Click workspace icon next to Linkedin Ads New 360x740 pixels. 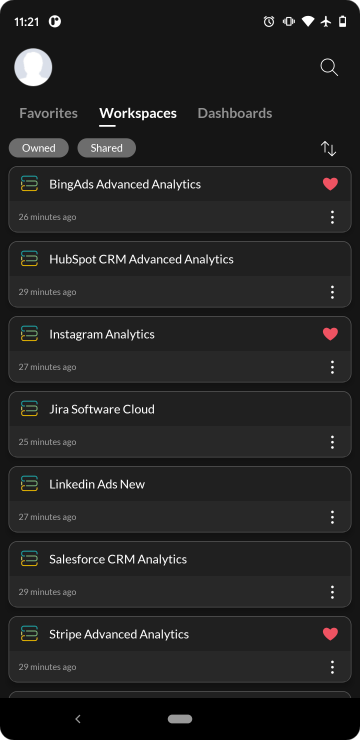tap(29, 484)
